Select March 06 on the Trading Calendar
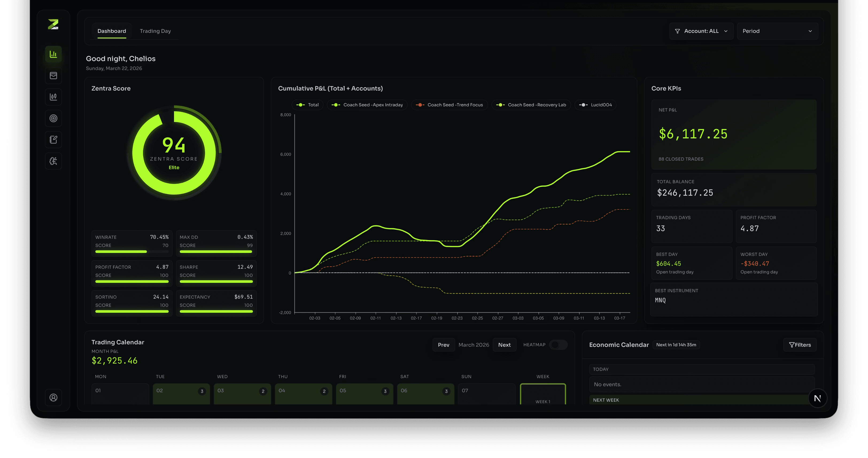Viewport: 868px width, 458px height. (x=425, y=393)
